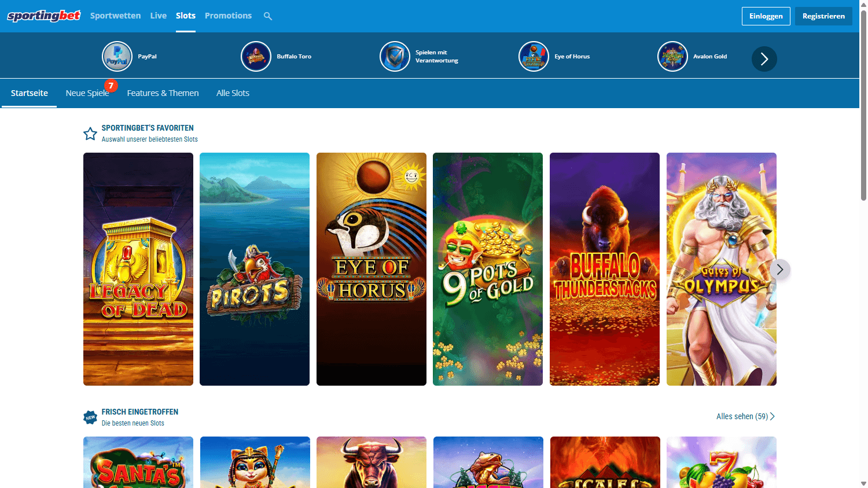The height and width of the screenshot is (488, 868).
Task: Open the fruits and 7 slot thumbnail
Action: pyautogui.click(x=722, y=463)
